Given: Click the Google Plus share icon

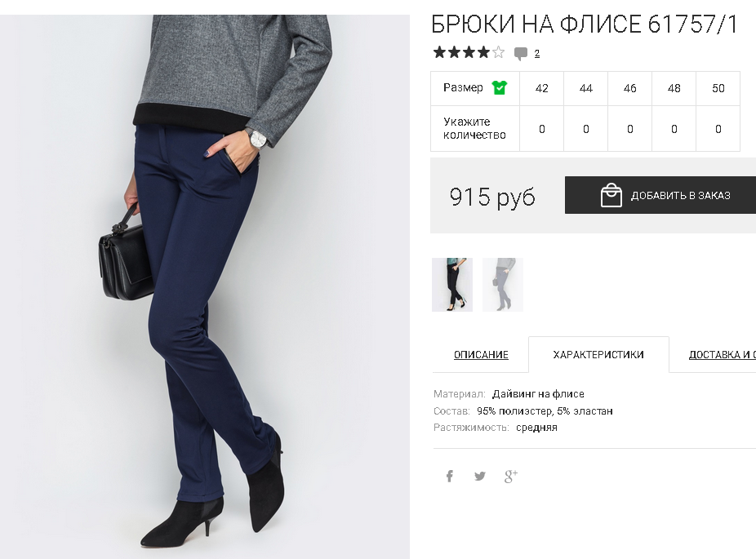Looking at the screenshot, I should coord(510,477).
